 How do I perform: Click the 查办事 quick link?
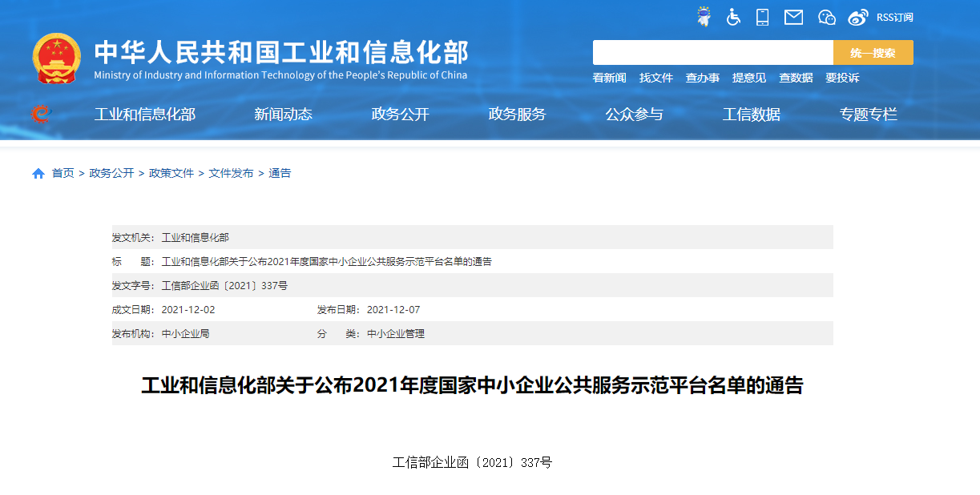point(702,78)
